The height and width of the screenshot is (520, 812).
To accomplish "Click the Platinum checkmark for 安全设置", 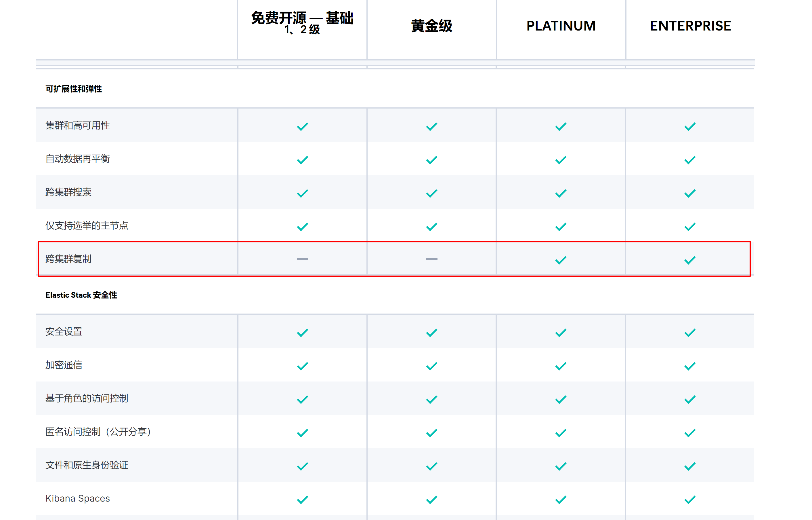I will (x=561, y=333).
